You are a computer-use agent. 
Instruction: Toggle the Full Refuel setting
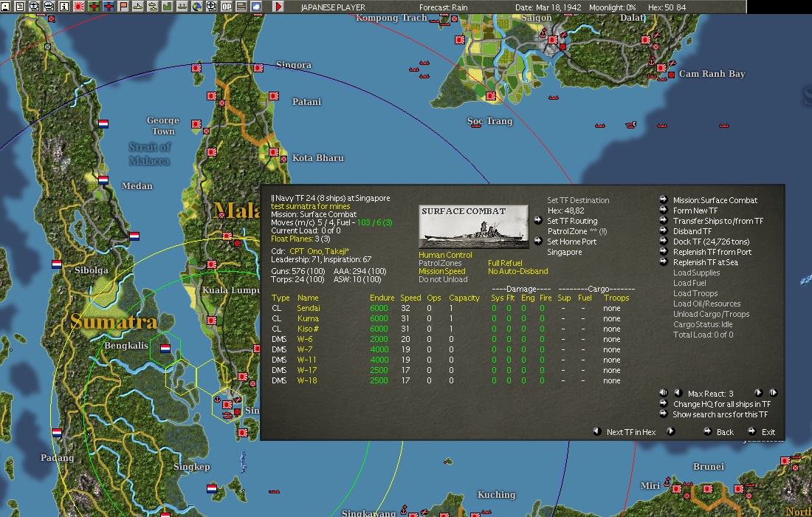(x=505, y=263)
